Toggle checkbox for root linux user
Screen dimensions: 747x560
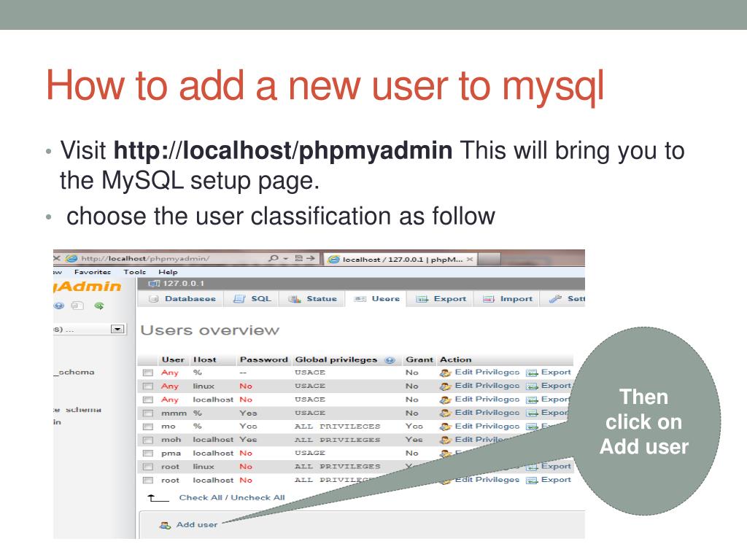click(x=148, y=467)
